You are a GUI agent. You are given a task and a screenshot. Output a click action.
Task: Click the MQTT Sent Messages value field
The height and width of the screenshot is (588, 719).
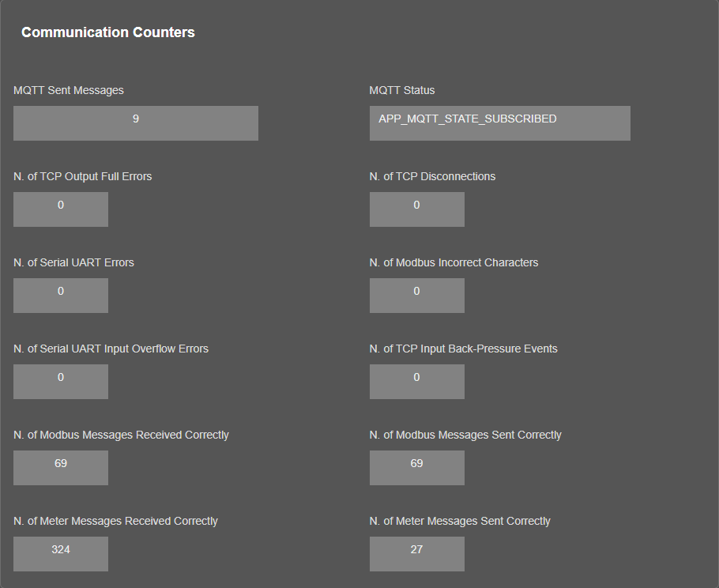click(136, 123)
